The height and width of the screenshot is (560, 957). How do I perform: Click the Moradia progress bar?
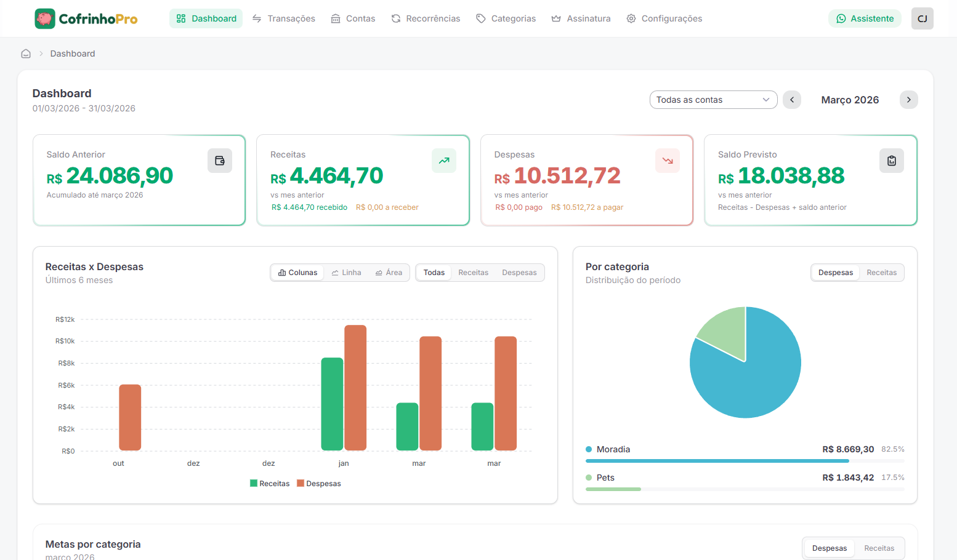click(x=745, y=461)
